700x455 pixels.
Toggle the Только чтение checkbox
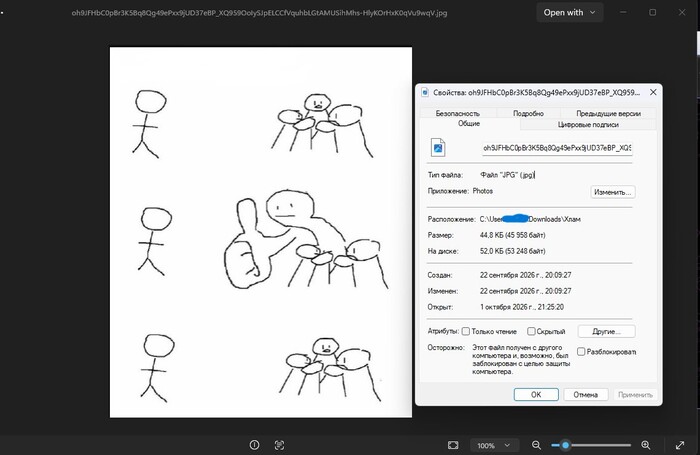466,331
